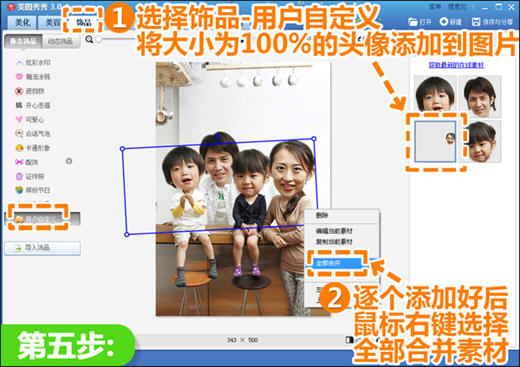
Task: Open the 美化 tab
Action: point(22,22)
